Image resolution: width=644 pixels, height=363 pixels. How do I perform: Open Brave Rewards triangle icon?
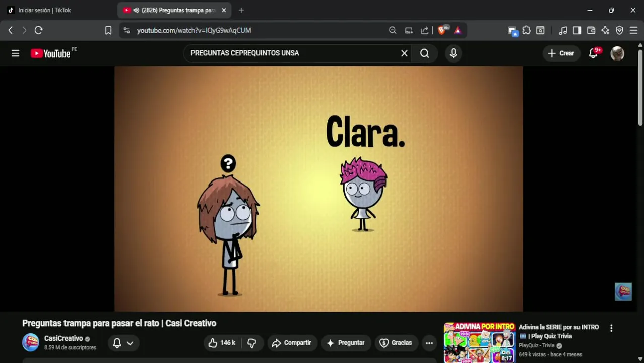(x=458, y=30)
